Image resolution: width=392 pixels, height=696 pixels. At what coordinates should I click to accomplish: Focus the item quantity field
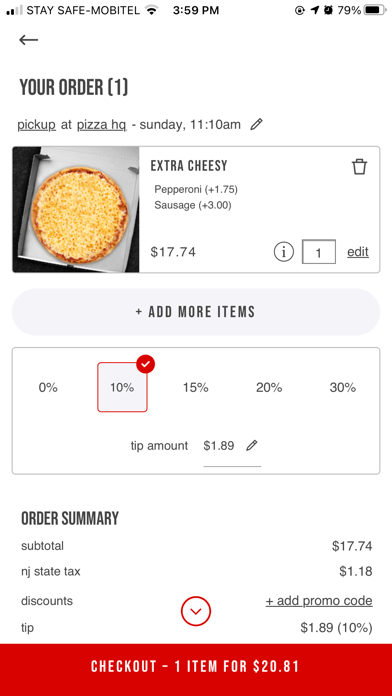tap(319, 252)
